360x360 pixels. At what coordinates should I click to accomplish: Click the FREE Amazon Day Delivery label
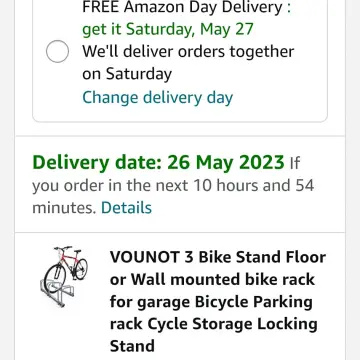click(x=187, y=7)
